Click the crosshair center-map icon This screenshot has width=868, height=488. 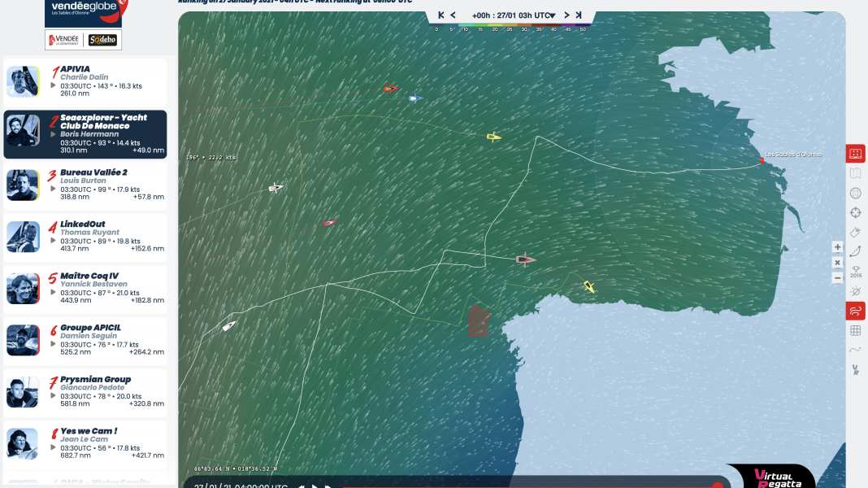855,213
